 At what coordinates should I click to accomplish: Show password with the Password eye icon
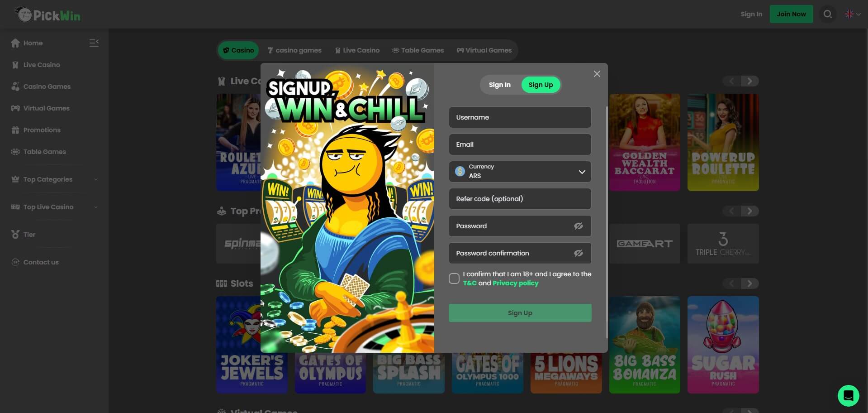(578, 226)
